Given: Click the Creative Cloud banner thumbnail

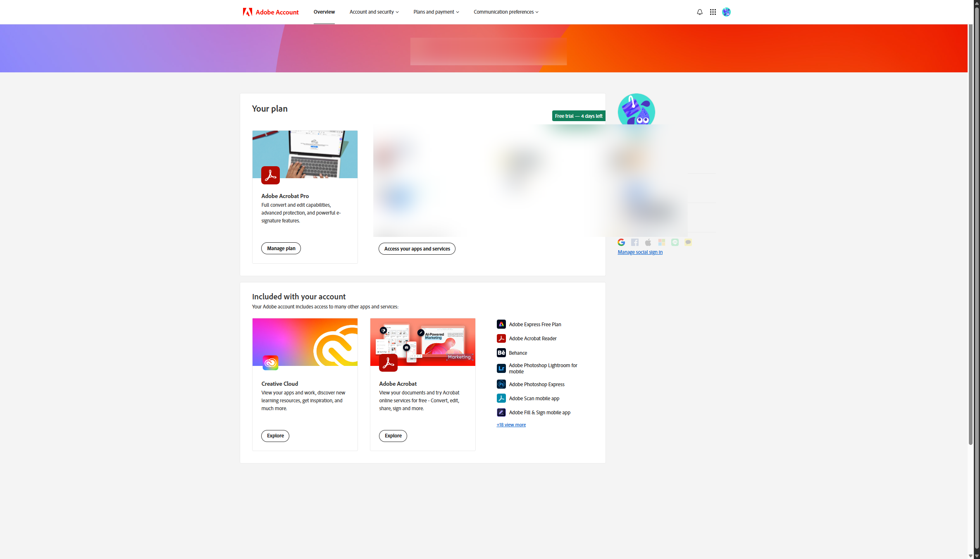Looking at the screenshot, I should click(x=305, y=342).
